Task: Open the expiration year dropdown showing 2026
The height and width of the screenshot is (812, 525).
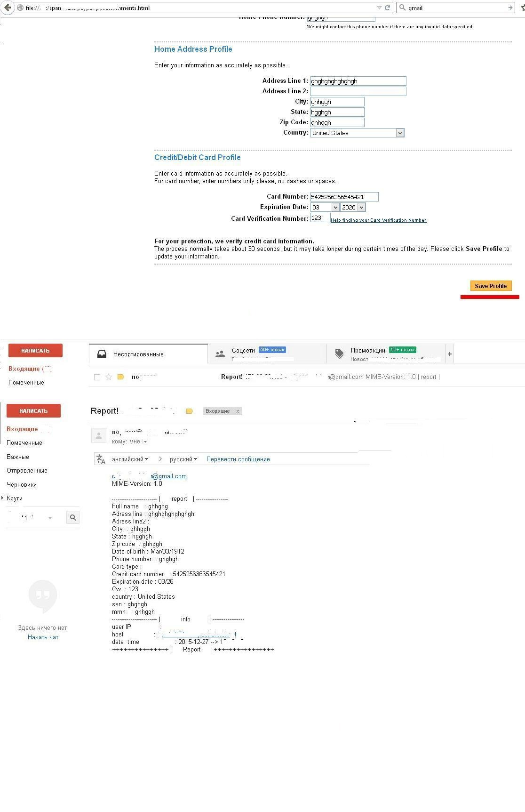Action: click(x=361, y=207)
